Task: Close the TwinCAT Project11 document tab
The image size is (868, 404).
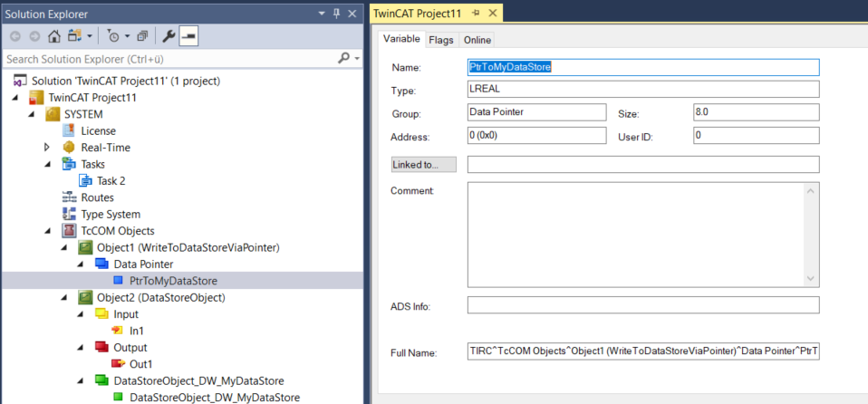Action: [x=493, y=14]
